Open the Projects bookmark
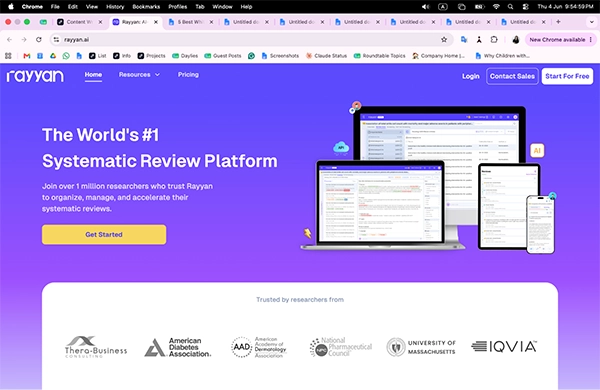This screenshot has width=600, height=390. (x=152, y=56)
